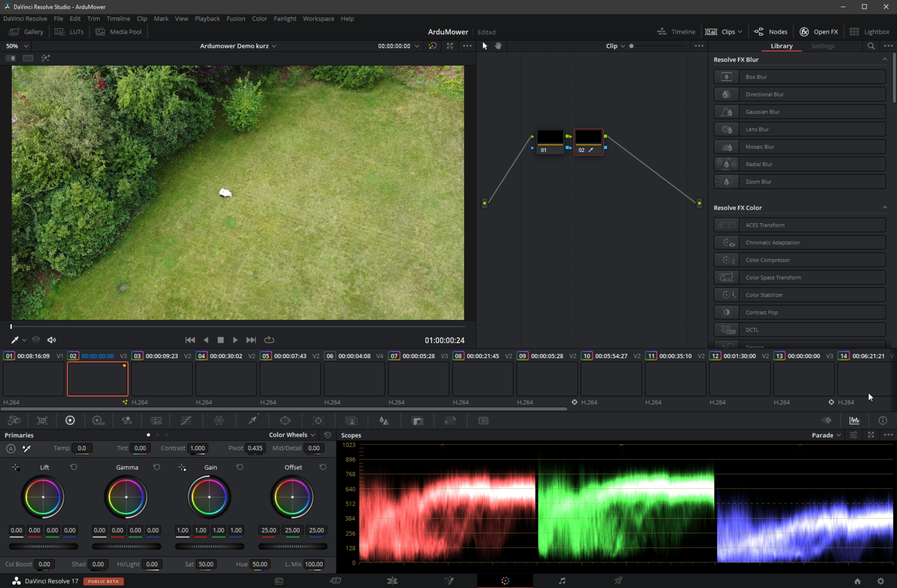This screenshot has height=588, width=897.
Task: Open the Color Wheels mode dropdown
Action: pos(291,435)
